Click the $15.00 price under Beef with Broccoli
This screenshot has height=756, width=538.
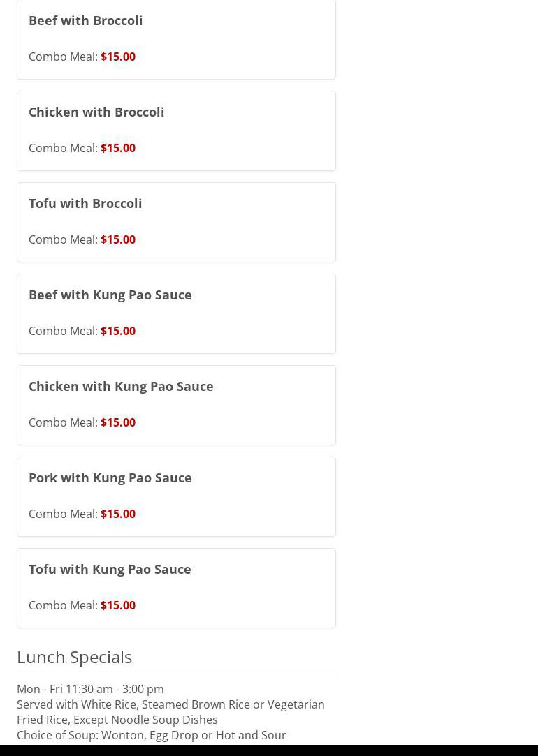tap(118, 57)
